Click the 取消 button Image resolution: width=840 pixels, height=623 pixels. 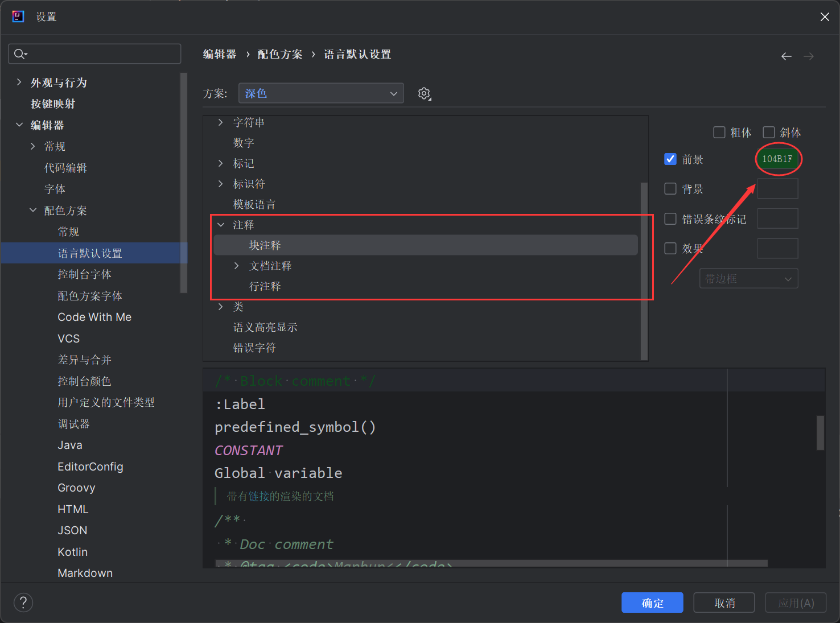point(724,603)
